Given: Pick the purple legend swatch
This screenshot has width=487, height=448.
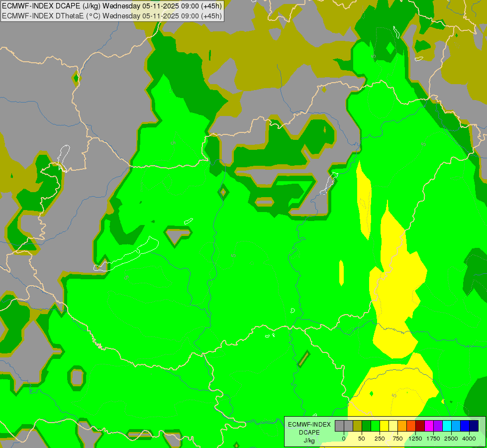Looking at the screenshot, I should tap(438, 426).
